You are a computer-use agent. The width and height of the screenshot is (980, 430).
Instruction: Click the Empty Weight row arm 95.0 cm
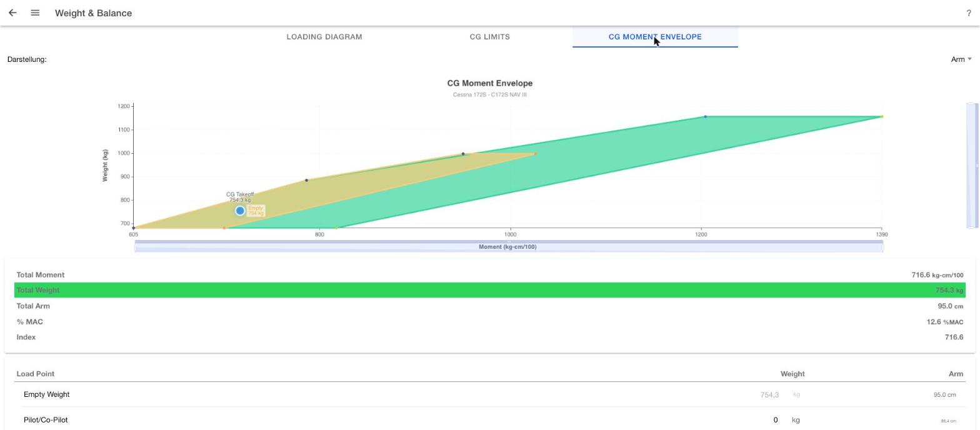[944, 395]
